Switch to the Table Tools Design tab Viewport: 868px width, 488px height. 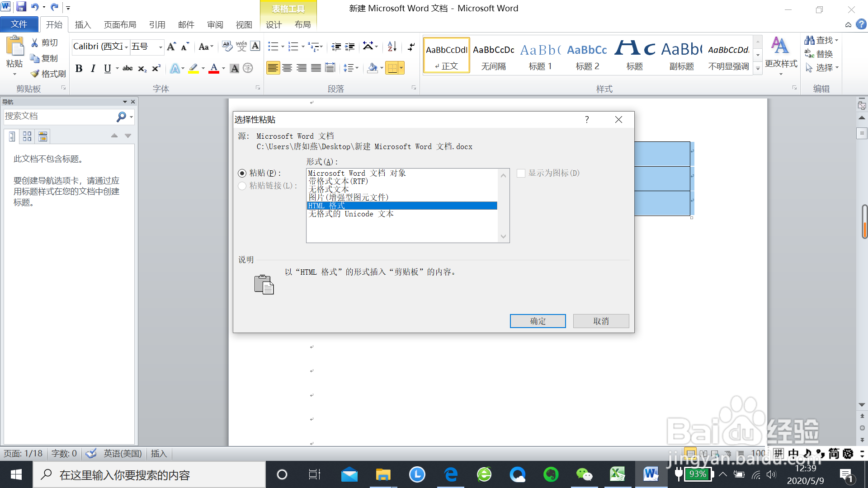tap(274, 24)
